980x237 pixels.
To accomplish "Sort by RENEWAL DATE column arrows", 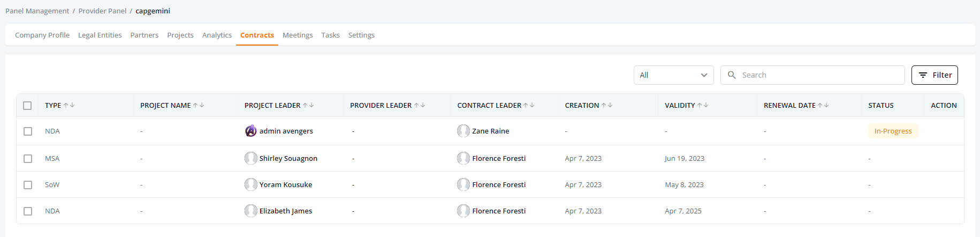I will click(x=823, y=106).
